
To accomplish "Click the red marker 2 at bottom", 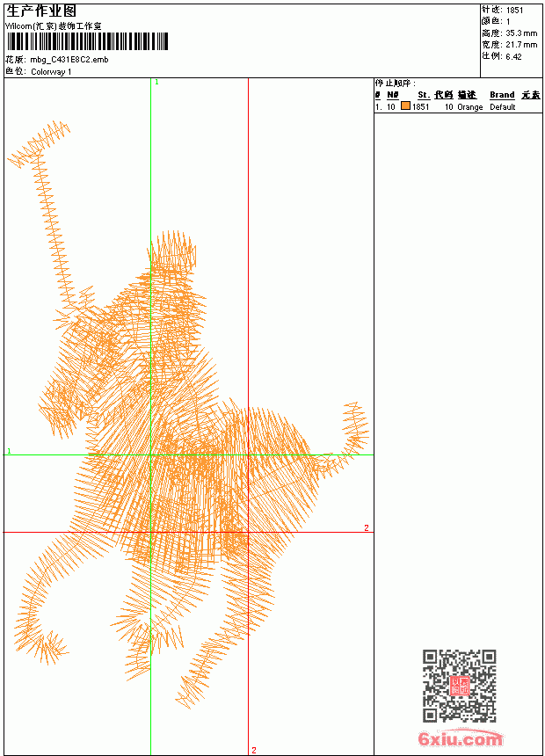I will point(254,750).
